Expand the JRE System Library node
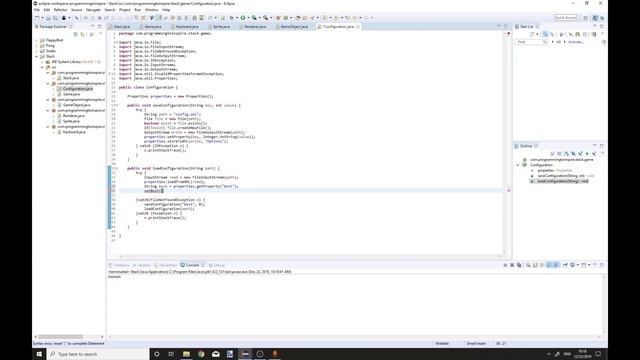Screen dimensions: 640x360 tap(42, 62)
